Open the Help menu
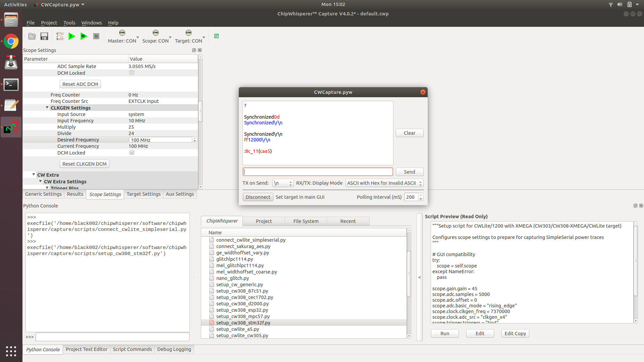The image size is (644, 362). coord(113,23)
